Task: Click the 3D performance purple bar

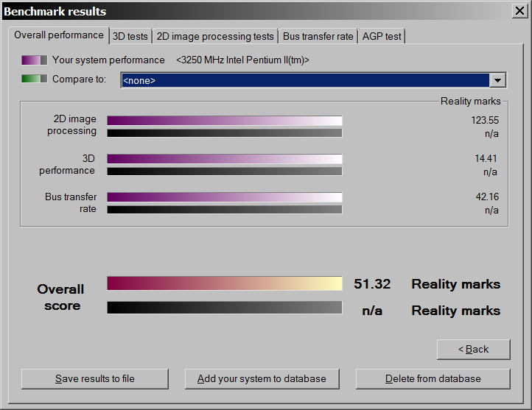Action: pyautogui.click(x=225, y=159)
